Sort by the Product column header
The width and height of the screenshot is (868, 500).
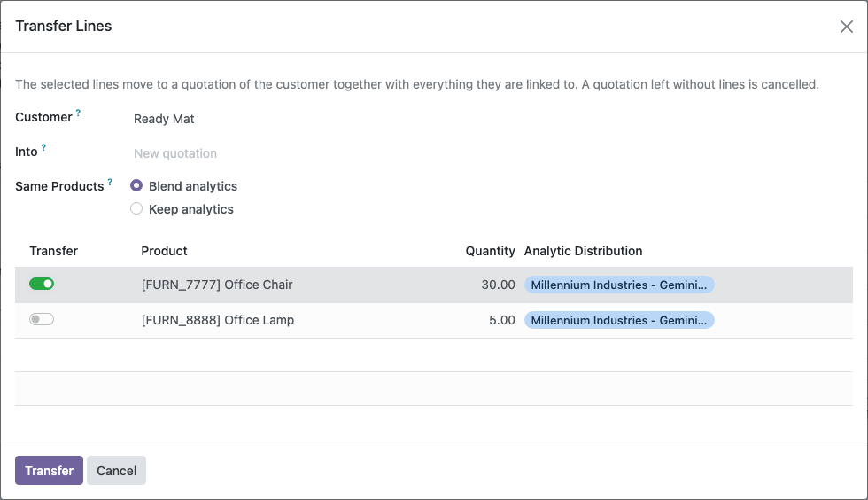[x=165, y=251]
